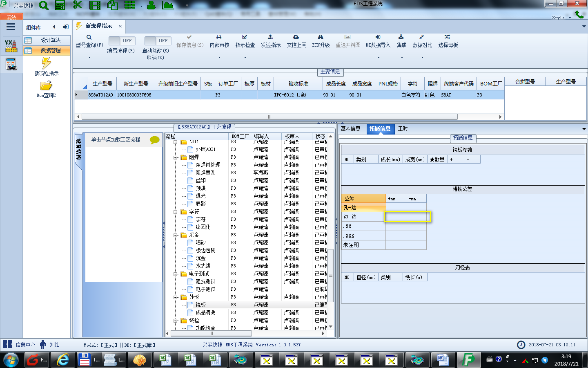588x368 pixels.
Task: Open the hamburger menu in sidebar
Action: point(11,27)
